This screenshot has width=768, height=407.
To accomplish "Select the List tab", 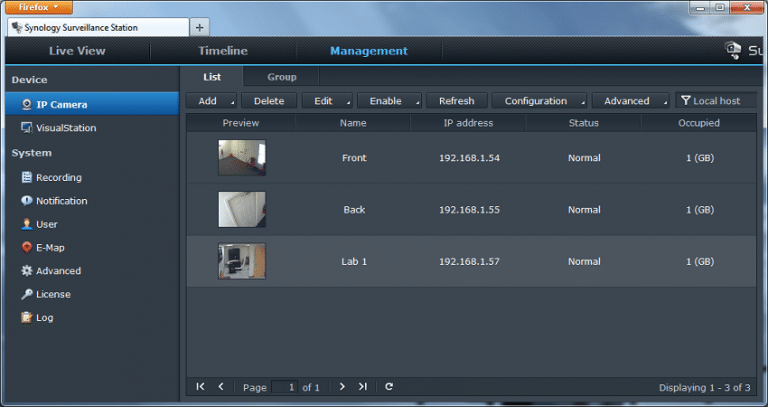I will point(212,77).
